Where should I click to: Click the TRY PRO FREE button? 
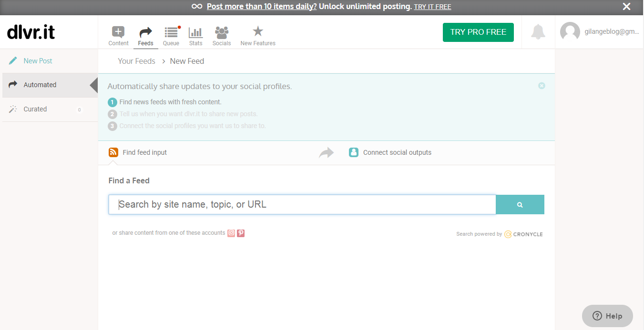tap(478, 32)
